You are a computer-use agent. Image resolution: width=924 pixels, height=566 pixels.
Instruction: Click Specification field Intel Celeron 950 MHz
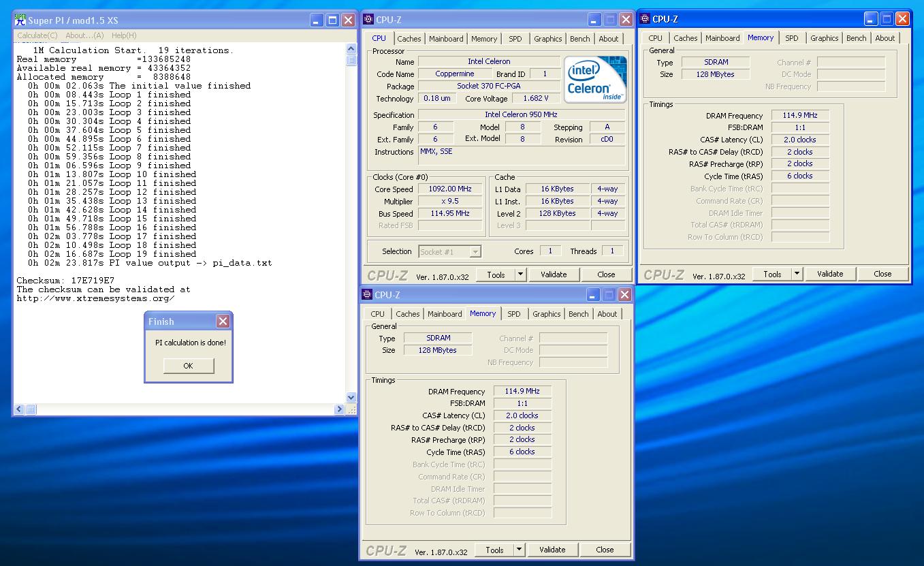[521, 115]
